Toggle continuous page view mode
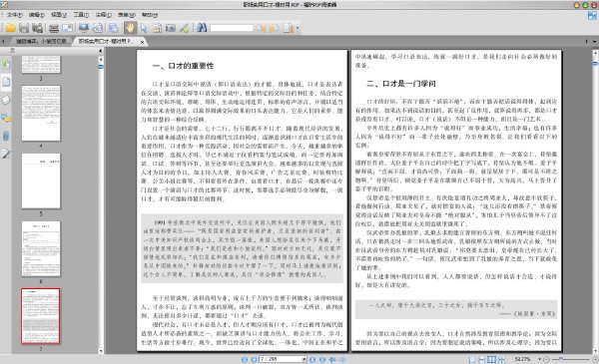This screenshot has height=364, width=599. 482,359
